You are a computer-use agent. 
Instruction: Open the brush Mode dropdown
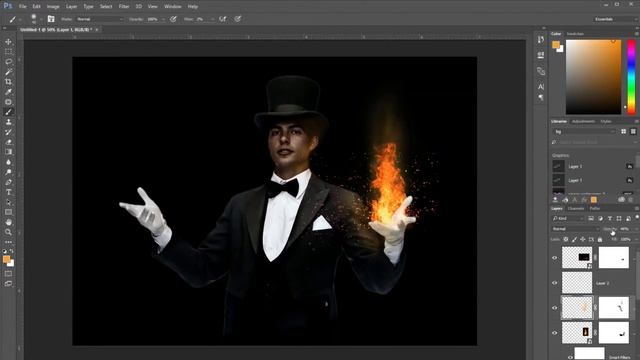(x=100, y=19)
